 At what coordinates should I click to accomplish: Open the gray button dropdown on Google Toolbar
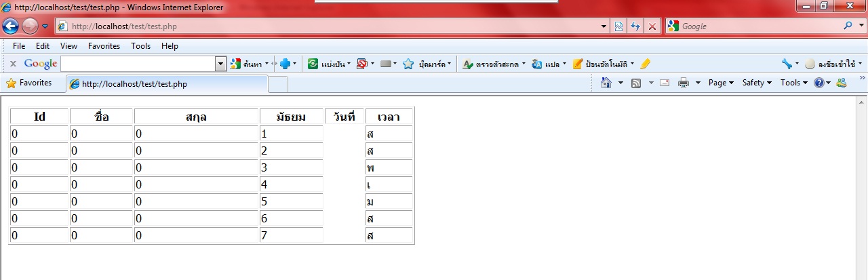pos(389,64)
